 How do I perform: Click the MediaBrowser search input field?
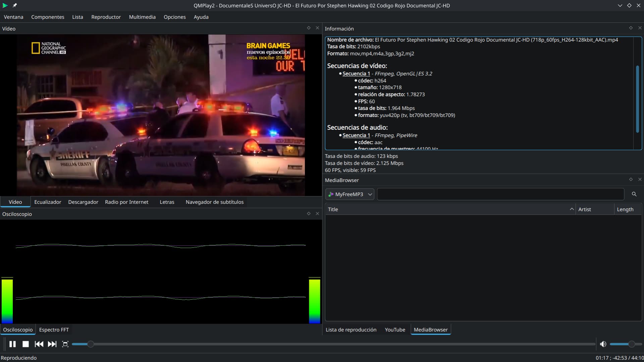click(x=500, y=194)
